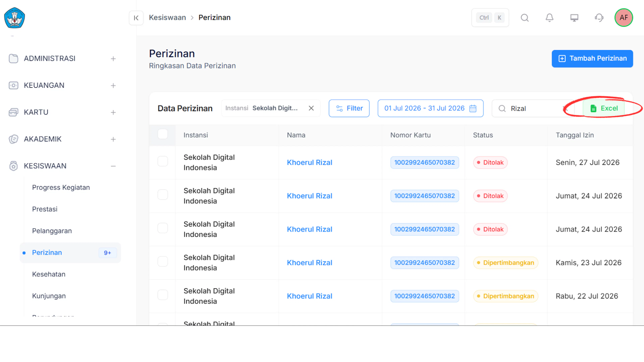Remove the Instansi filter with its X
Viewport: 644px width, 362px height.
coord(311,108)
